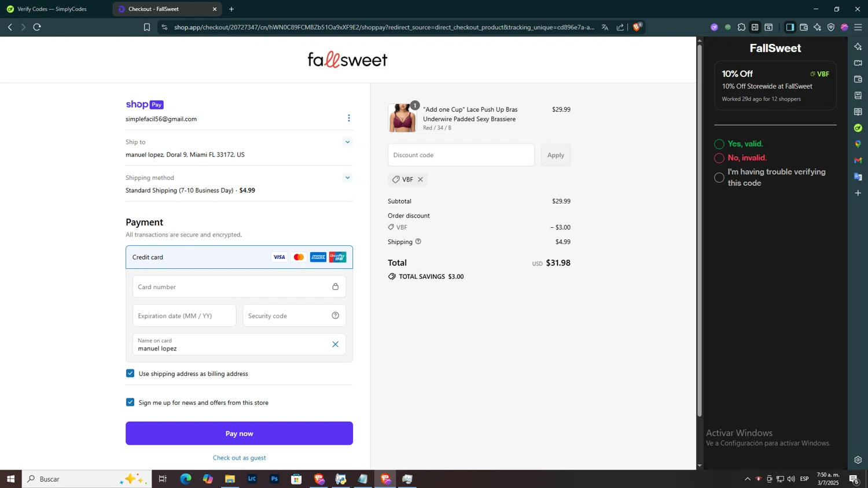Open the Shop Pay account options menu
The height and width of the screenshot is (488, 868).
click(349, 118)
